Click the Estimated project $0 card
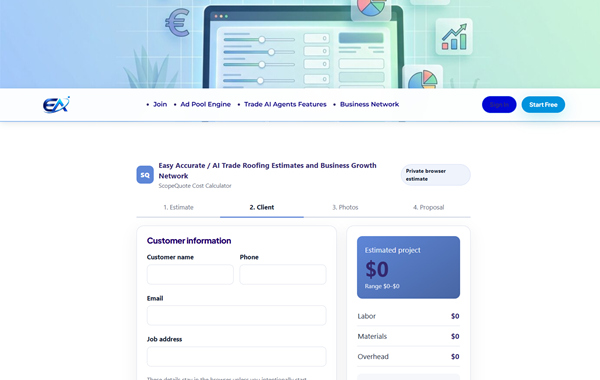Viewport: 600px width, 380px height. pos(408,267)
